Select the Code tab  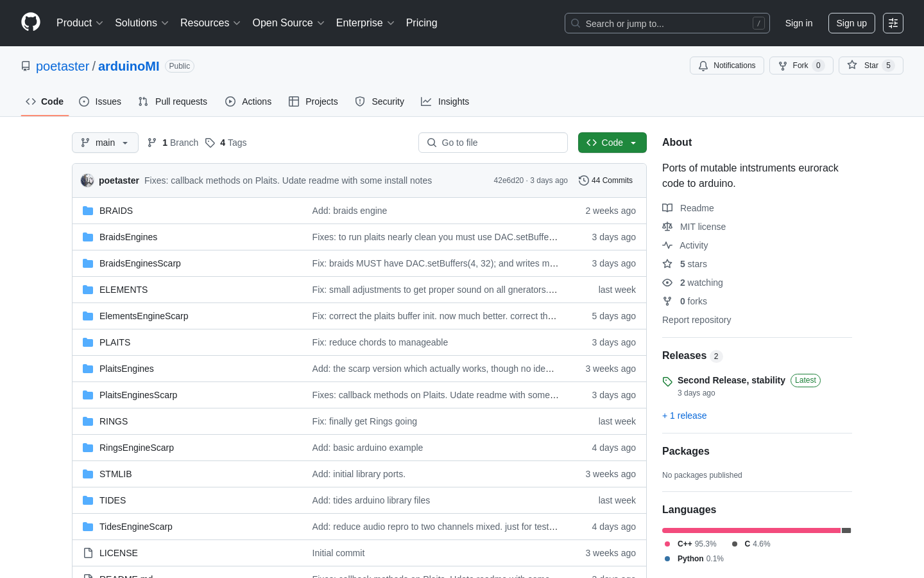pos(45,101)
